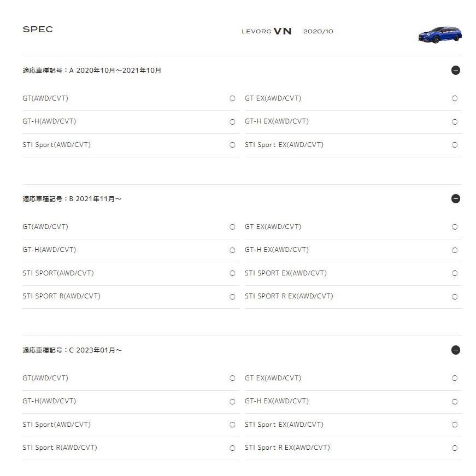Open STI Sport R(AWD/CVT) spec in section C
This screenshot has width=476, height=476.
[x=131, y=448]
